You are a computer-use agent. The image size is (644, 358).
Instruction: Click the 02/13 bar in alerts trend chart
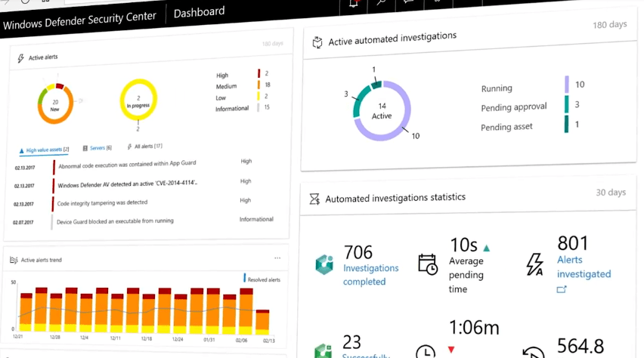click(x=262, y=323)
